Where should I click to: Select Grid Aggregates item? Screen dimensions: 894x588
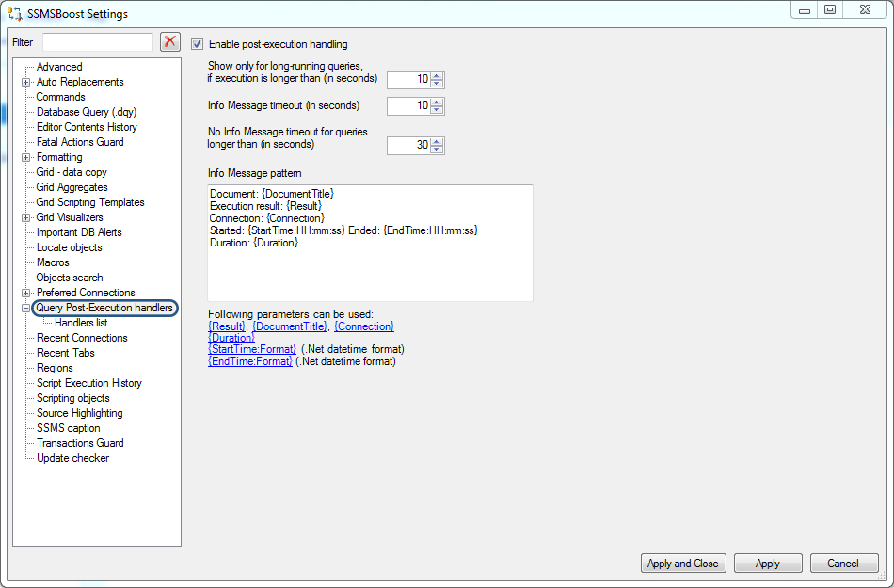(72, 187)
